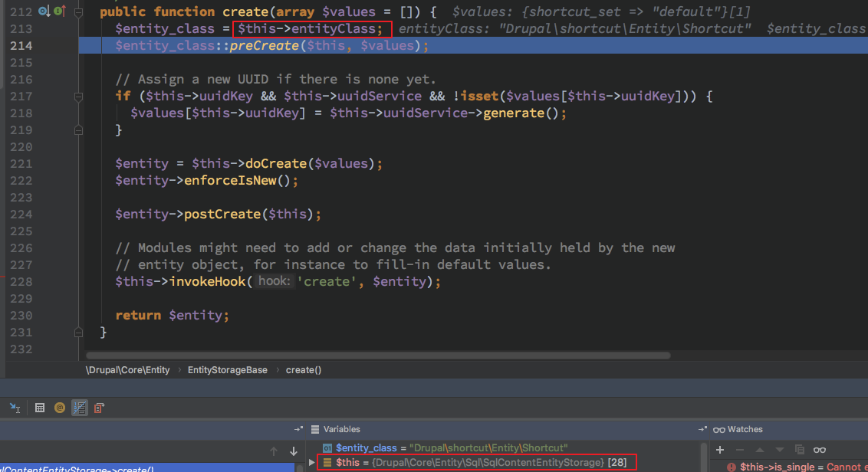Click the fold end marker on line 231

[78, 332]
